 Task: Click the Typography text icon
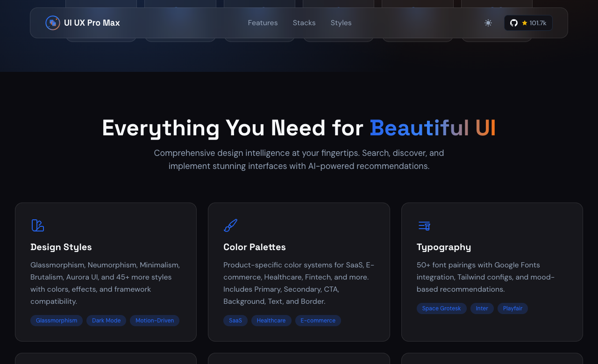[424, 225]
